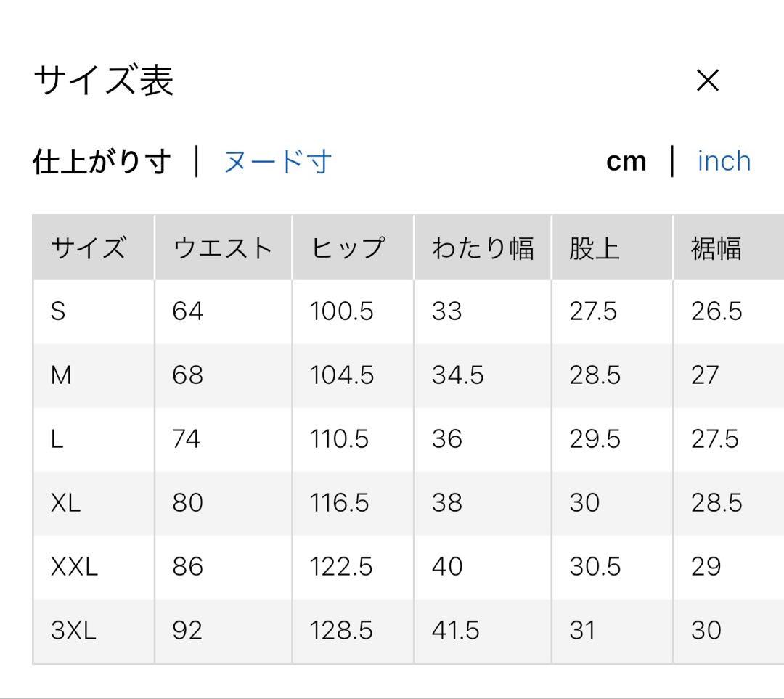Click the 34.5 thigh width cell
Screen dimensions: 784x699
click(457, 375)
